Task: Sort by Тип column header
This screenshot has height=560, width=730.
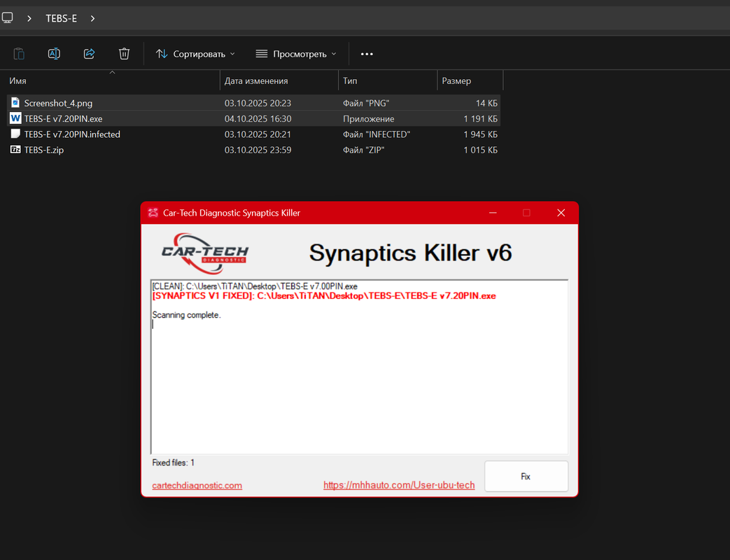Action: (350, 81)
